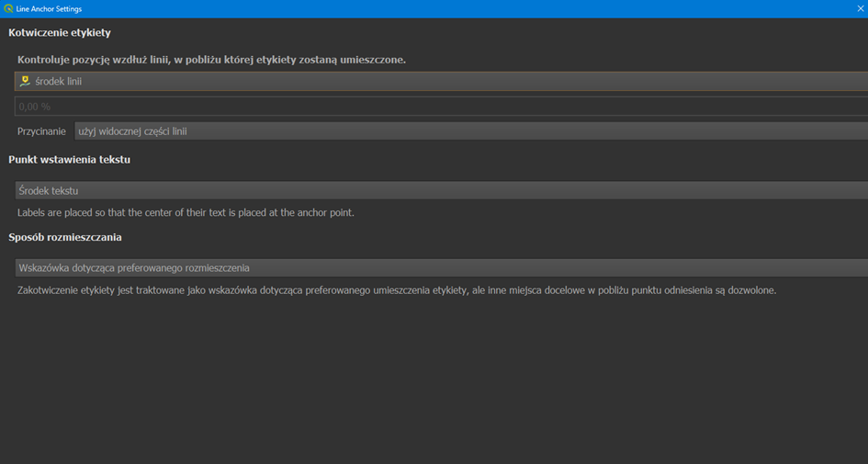
Task: Click the words 'są dozwolone' ending the hint text
Action: tap(745, 290)
